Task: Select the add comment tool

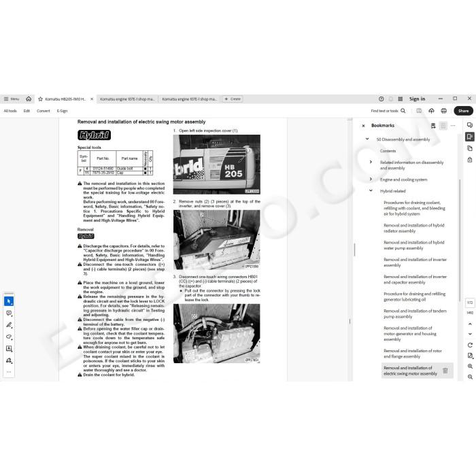Action: pyautogui.click(x=9, y=313)
